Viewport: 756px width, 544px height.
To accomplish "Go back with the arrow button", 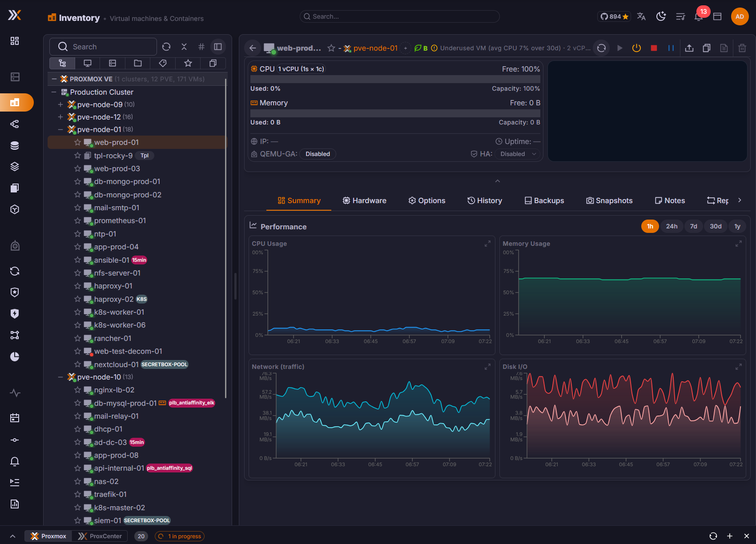I will click(x=253, y=48).
